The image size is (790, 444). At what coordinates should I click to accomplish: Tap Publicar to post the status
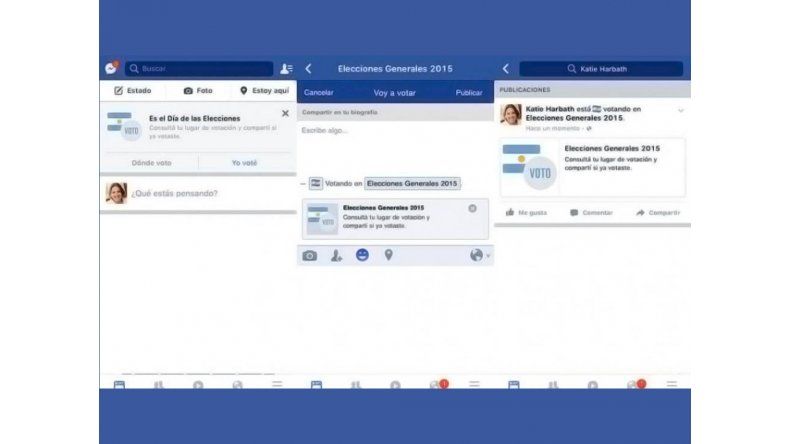click(469, 93)
